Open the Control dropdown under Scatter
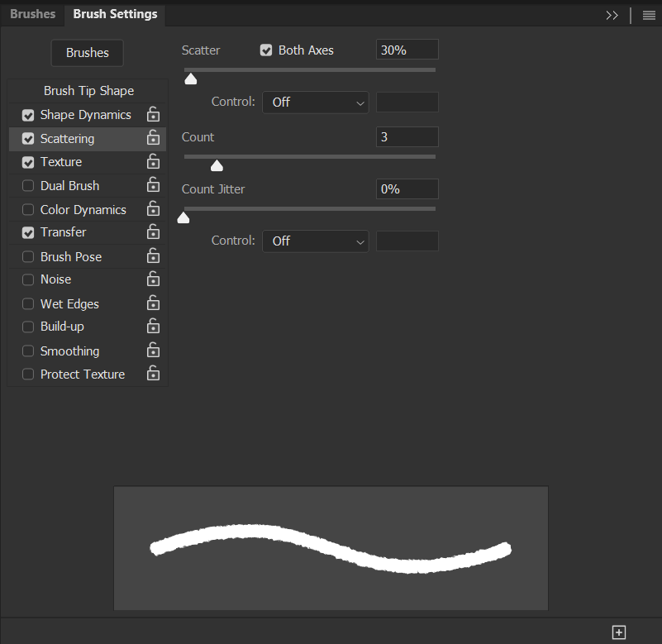The width and height of the screenshot is (662, 644). coord(314,102)
